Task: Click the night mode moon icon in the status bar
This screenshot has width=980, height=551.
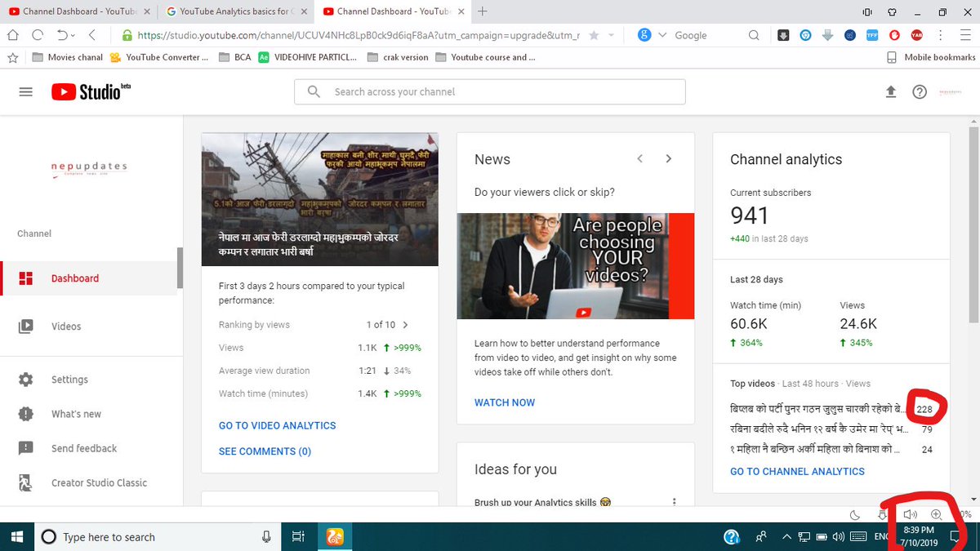Action: tap(855, 514)
